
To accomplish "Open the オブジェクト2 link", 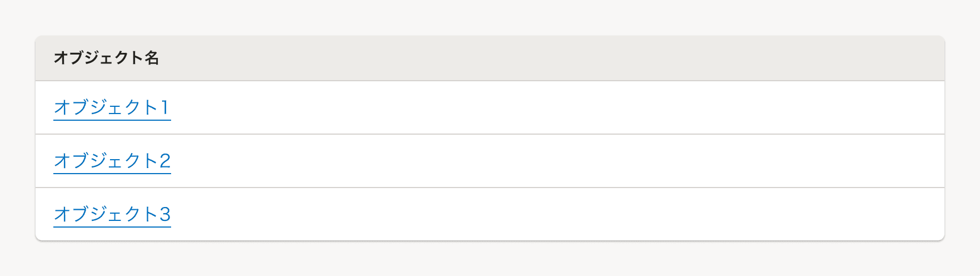I will 112,161.
